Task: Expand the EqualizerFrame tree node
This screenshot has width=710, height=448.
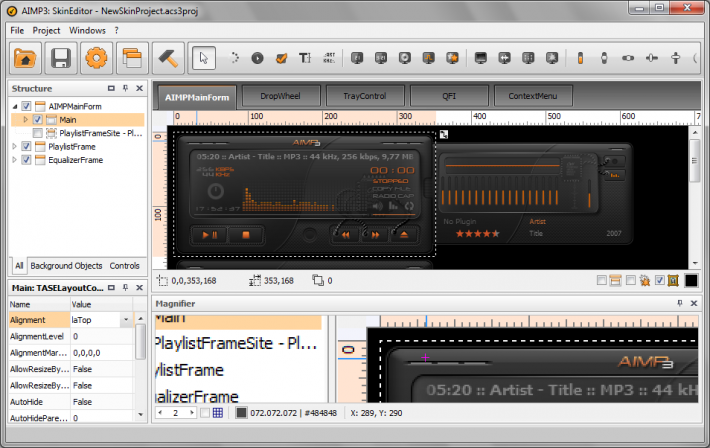Action: point(14,160)
